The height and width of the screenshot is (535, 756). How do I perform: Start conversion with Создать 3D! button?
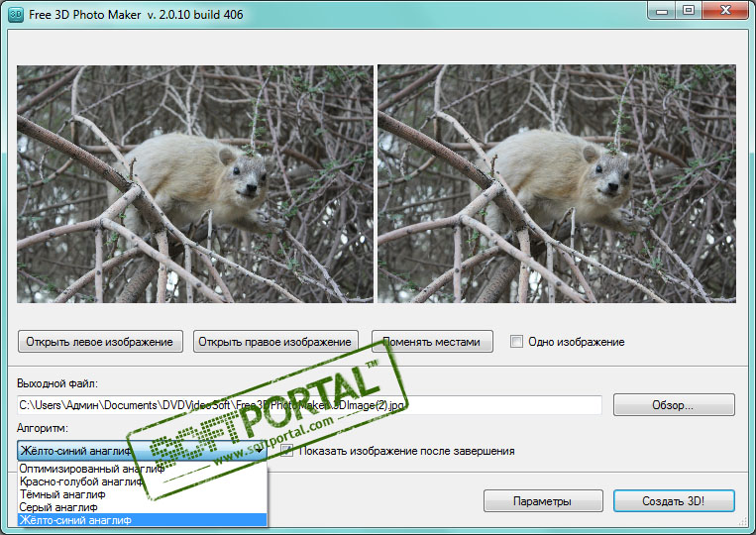pos(674,501)
